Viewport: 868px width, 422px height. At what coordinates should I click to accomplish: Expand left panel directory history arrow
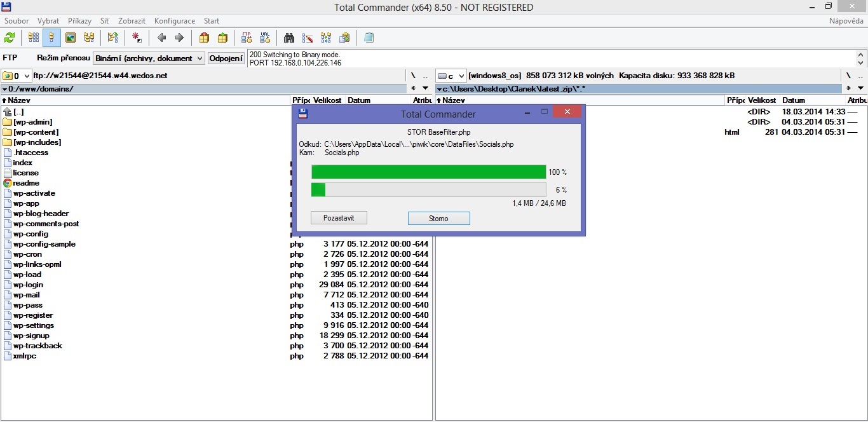click(x=425, y=88)
